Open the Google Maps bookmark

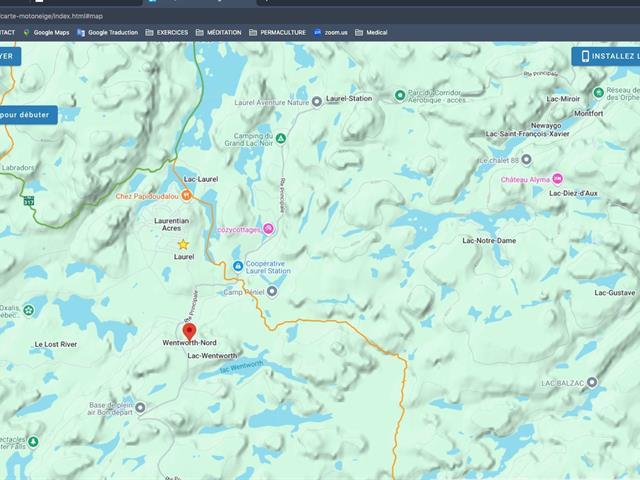(46, 32)
